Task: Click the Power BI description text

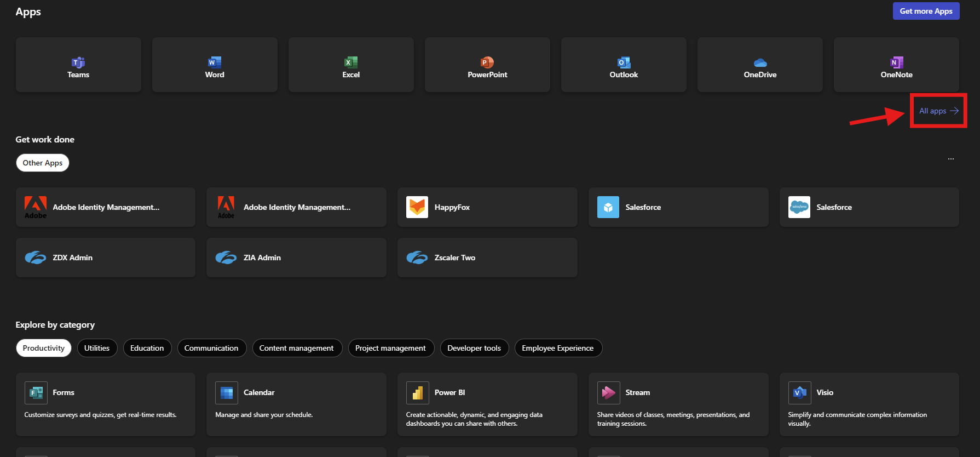Action: tap(474, 419)
